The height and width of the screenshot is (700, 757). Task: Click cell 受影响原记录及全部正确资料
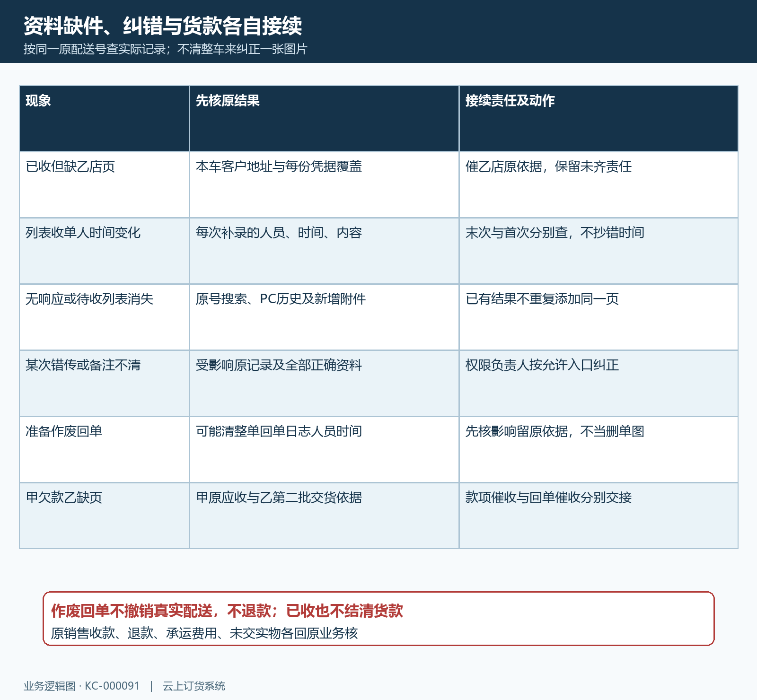click(324, 384)
